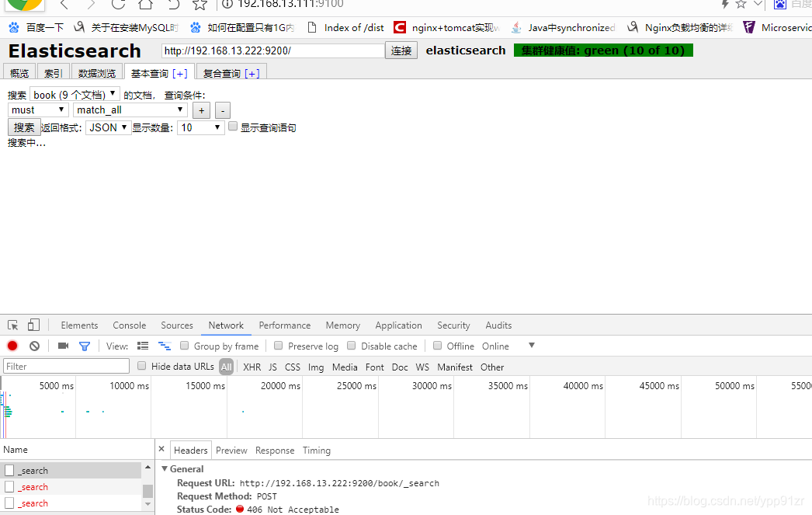Click the network Filter text field
Image resolution: width=812 pixels, height=515 pixels.
[66, 367]
